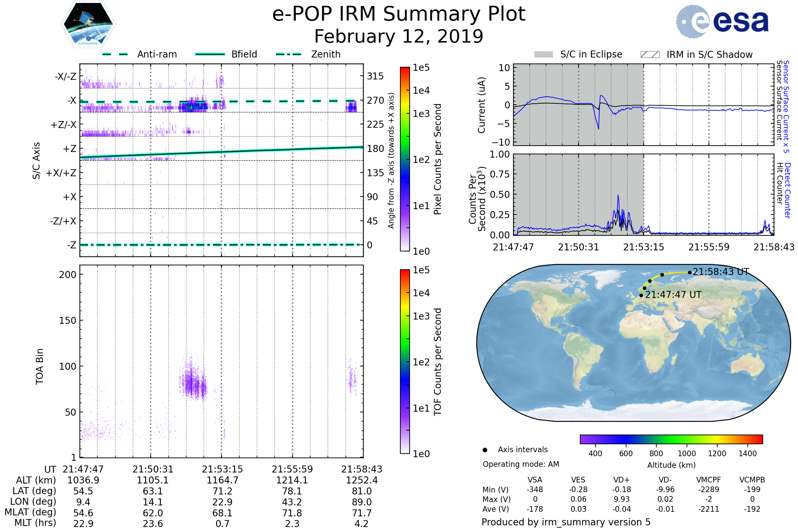
Task: Click the Anti-ram dashed line legend marker
Action: point(115,54)
